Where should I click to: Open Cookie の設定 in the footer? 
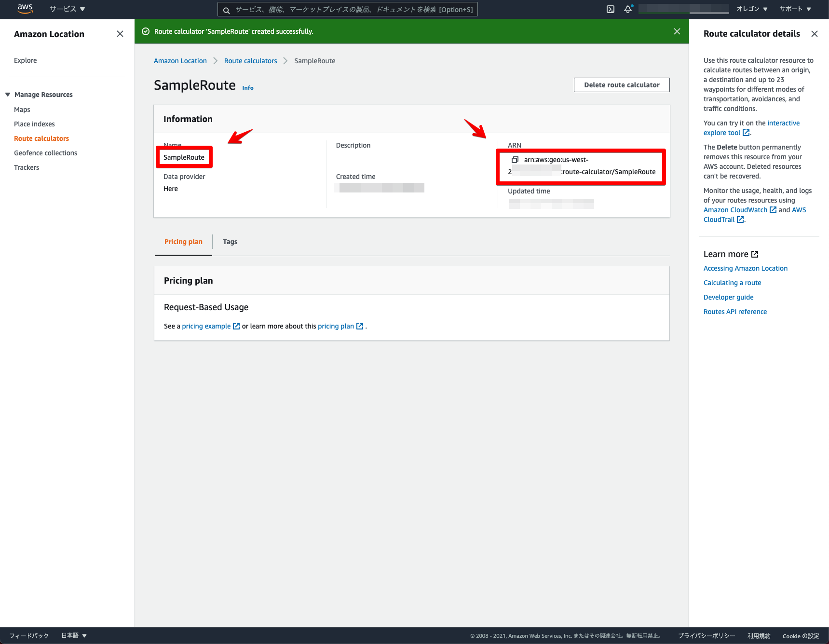click(801, 636)
